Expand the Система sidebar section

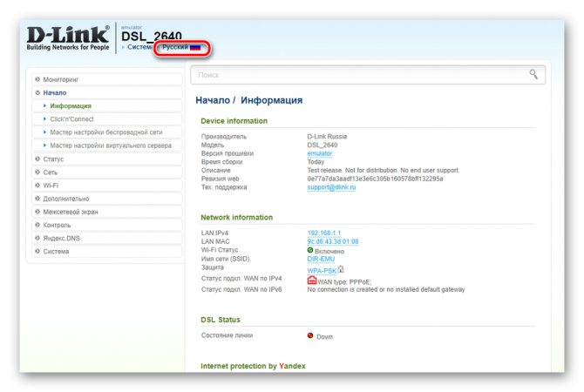107,252
